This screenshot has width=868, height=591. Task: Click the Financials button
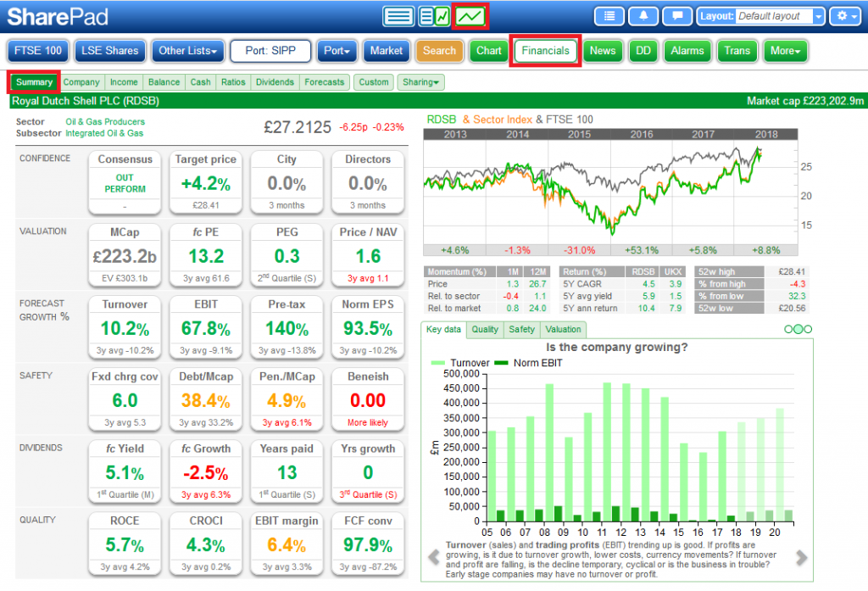coord(545,51)
